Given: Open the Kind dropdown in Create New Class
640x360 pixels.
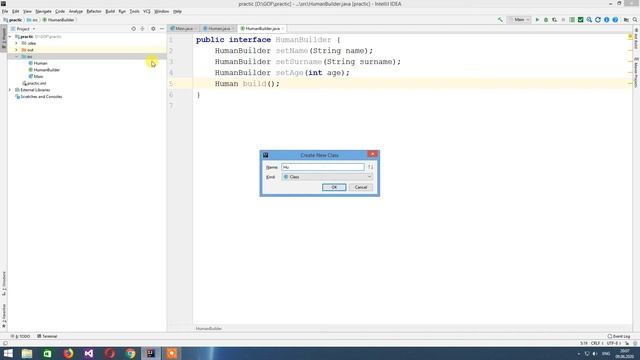Looking at the screenshot, I should point(327,177).
